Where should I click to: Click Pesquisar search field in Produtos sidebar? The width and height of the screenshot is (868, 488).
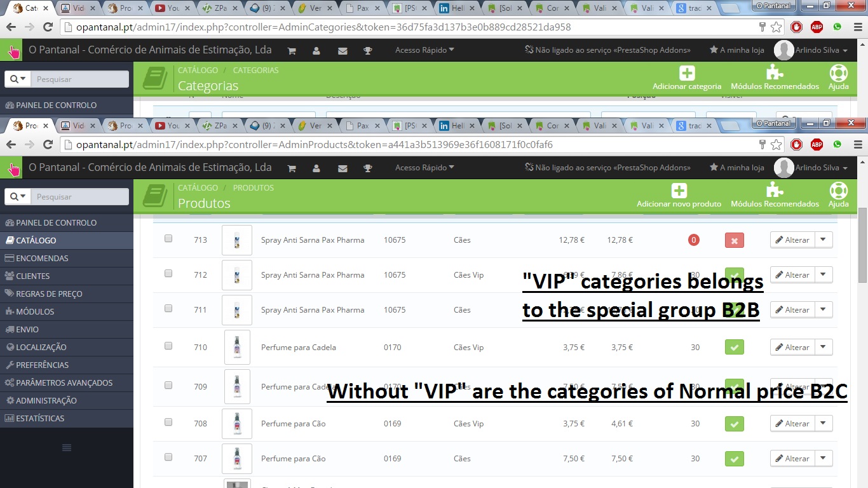(x=80, y=197)
